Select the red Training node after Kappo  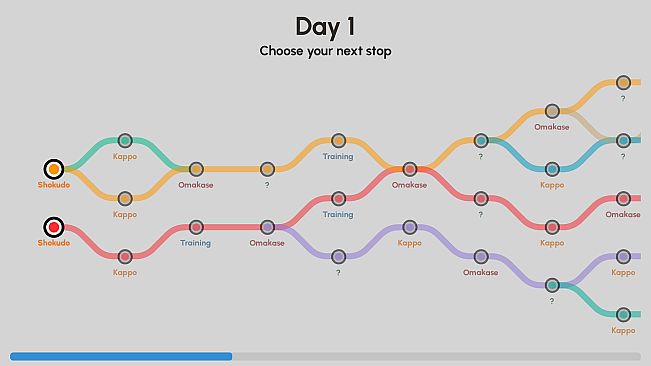pos(196,227)
